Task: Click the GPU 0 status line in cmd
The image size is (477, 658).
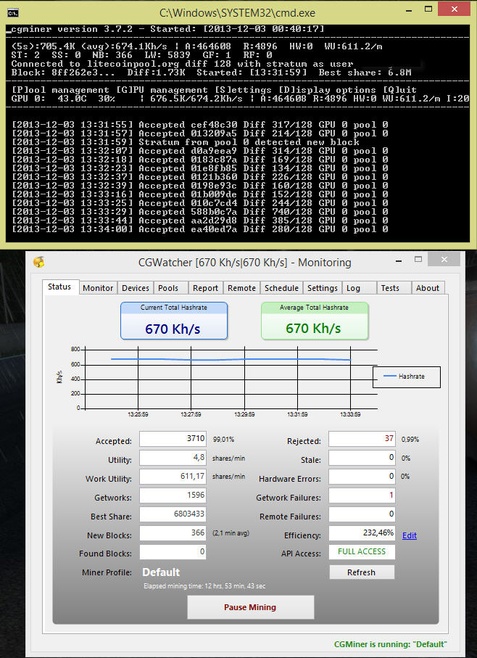Action: tap(240, 99)
